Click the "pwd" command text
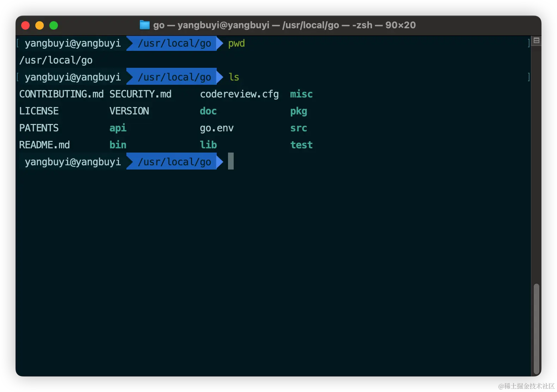Viewport: 557px width, 392px height. [236, 43]
